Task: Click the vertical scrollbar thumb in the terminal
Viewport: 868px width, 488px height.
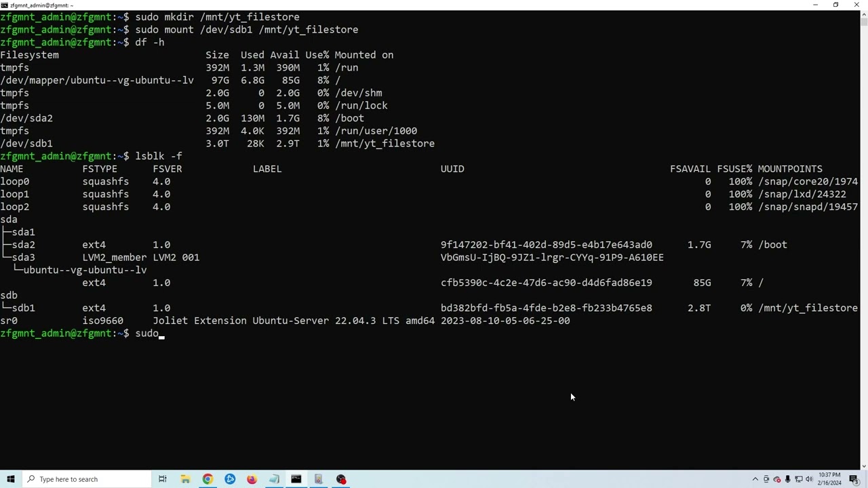Action: (864, 20)
